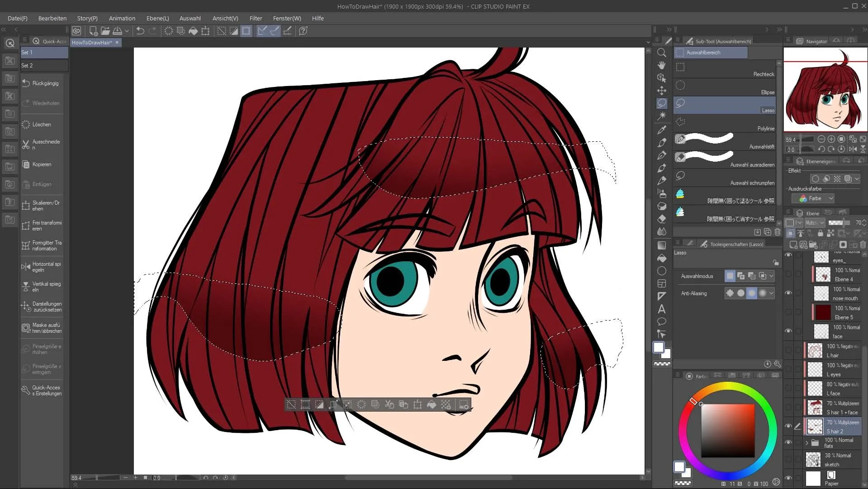Choose the Eraser tool

pyautogui.click(x=661, y=219)
